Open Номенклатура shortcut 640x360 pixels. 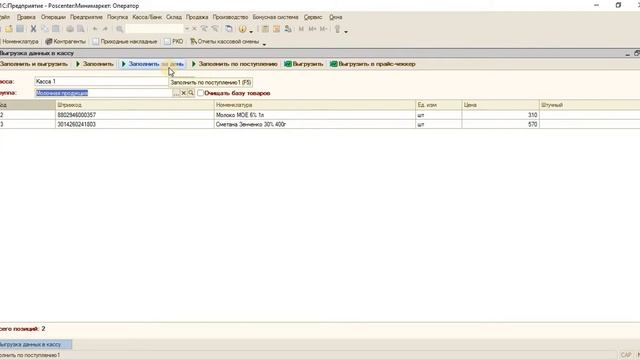19,42
